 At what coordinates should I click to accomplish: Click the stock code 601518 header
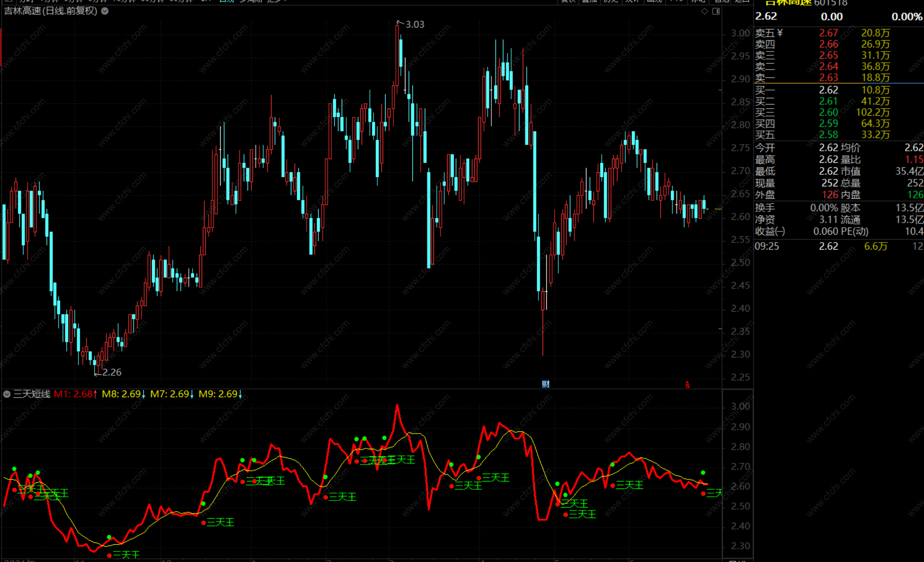(x=831, y=3)
